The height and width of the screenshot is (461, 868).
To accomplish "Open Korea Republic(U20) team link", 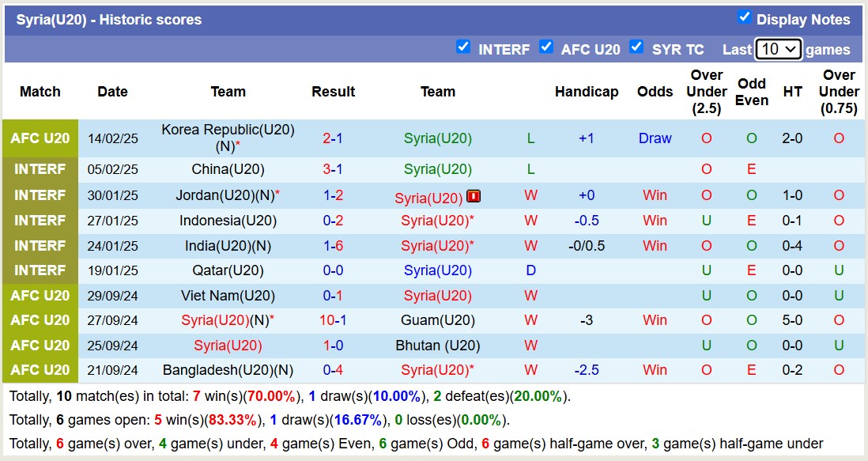I will pos(228,130).
